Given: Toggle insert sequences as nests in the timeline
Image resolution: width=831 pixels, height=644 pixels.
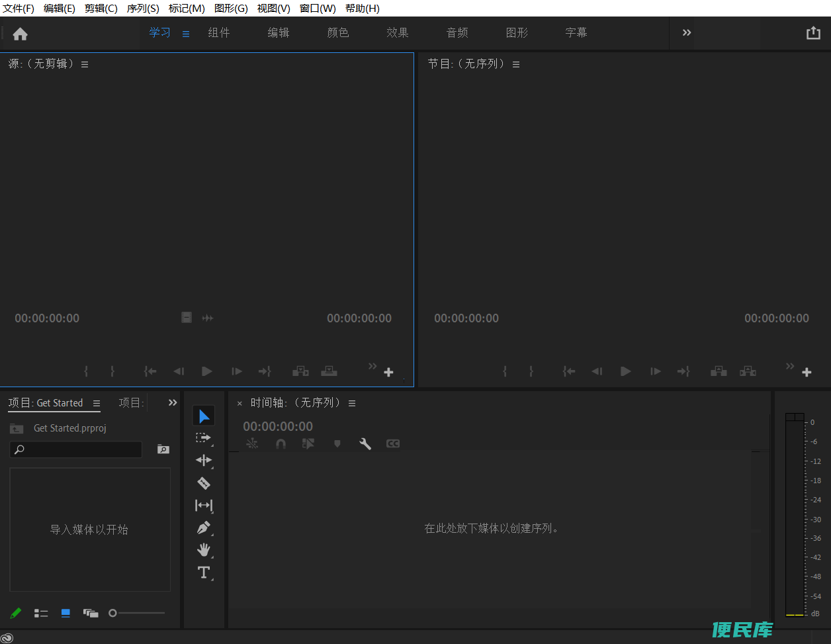Looking at the screenshot, I should click(x=252, y=443).
